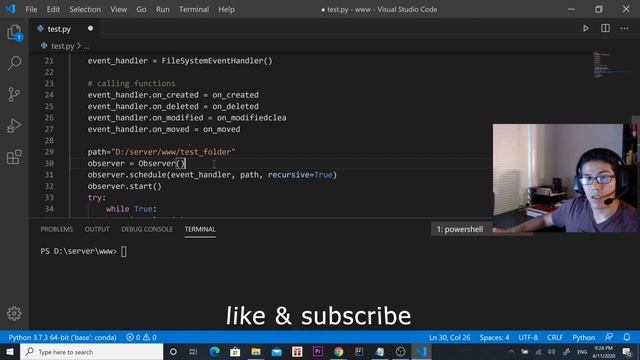This screenshot has height=360, width=640.
Task: Switch to VS Code taskbar icon
Action: (421, 351)
